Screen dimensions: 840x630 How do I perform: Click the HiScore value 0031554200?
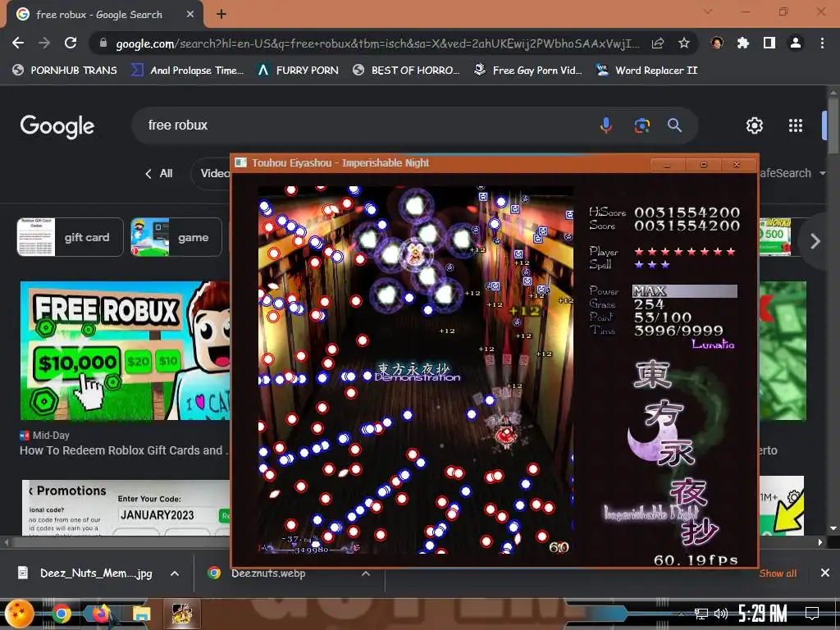687,212
